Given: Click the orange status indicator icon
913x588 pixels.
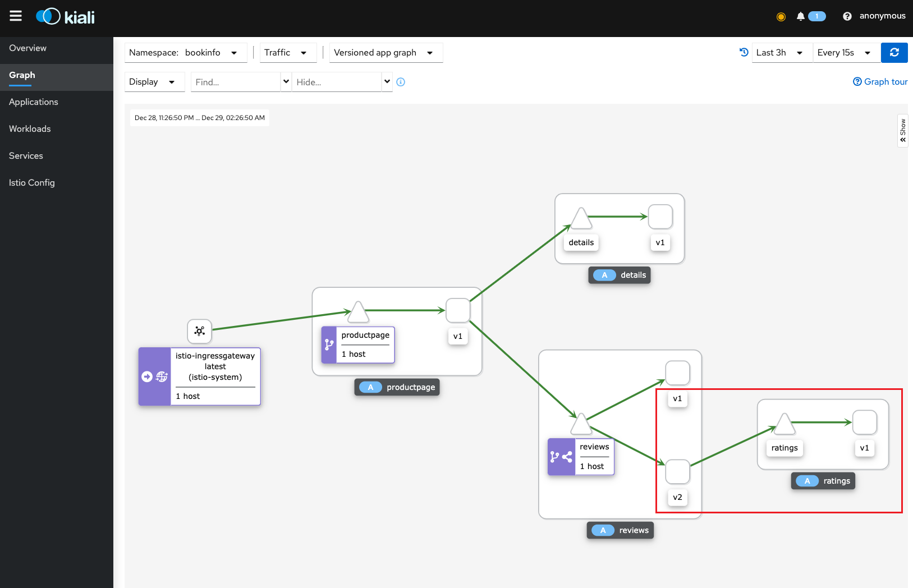Looking at the screenshot, I should click(x=781, y=16).
